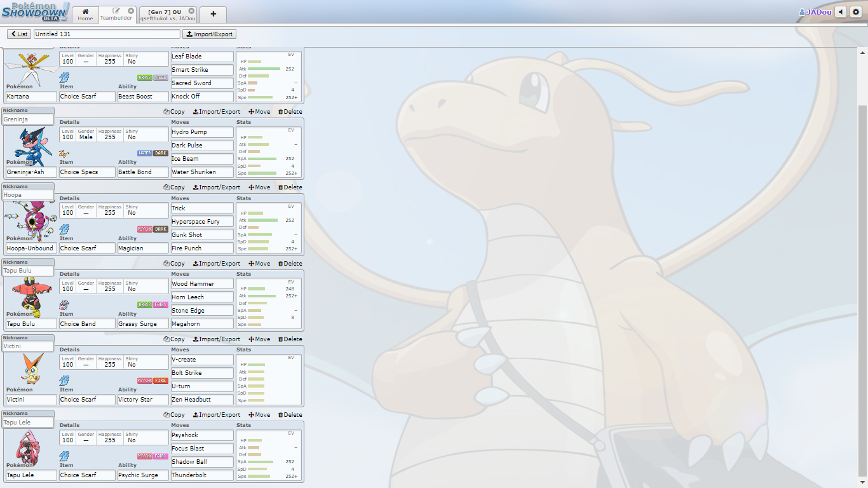Open a new tab with plus button
This screenshot has height=488, width=868.
213,14
